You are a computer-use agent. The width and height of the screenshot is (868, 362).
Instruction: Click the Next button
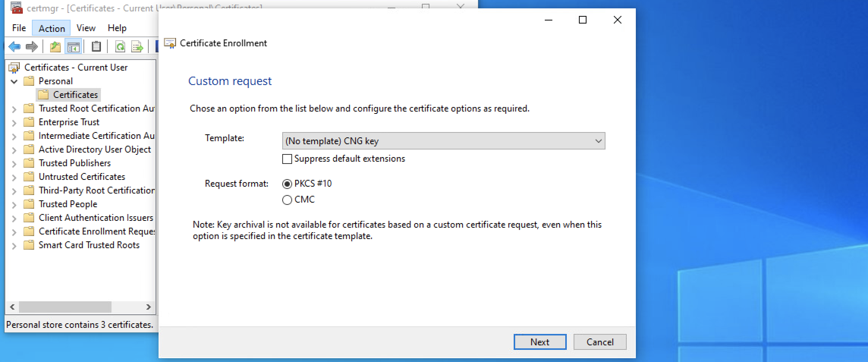pos(539,342)
